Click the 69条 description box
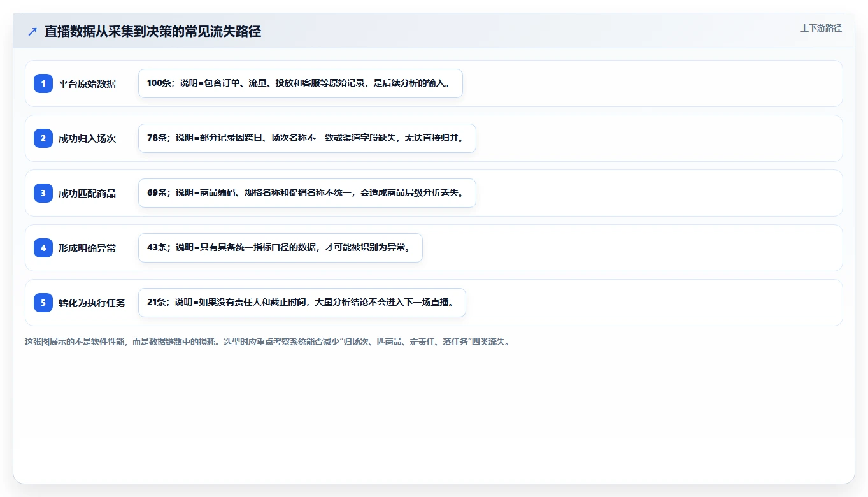Screen dimensions: 868x497 click(307, 193)
